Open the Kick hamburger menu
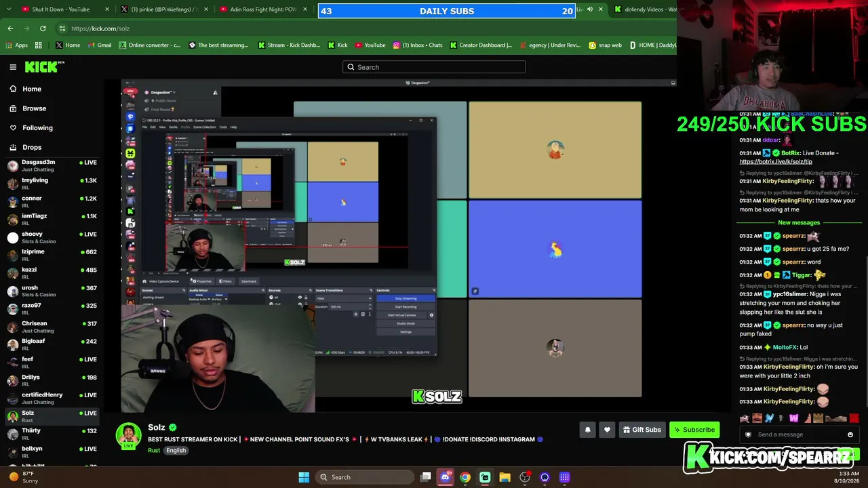Image resolution: width=868 pixels, height=488 pixels. click(x=13, y=66)
